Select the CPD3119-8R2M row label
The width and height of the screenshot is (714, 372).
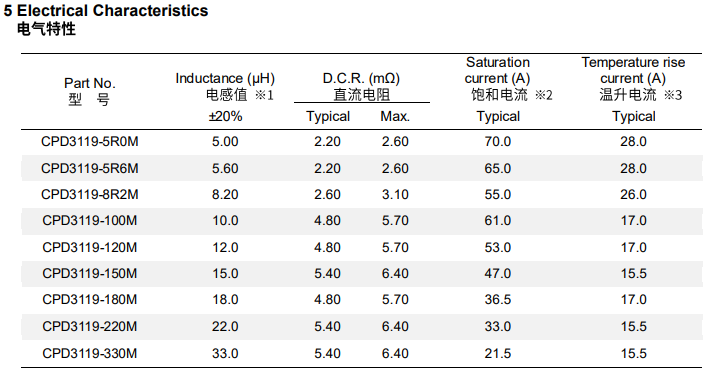click(90, 194)
